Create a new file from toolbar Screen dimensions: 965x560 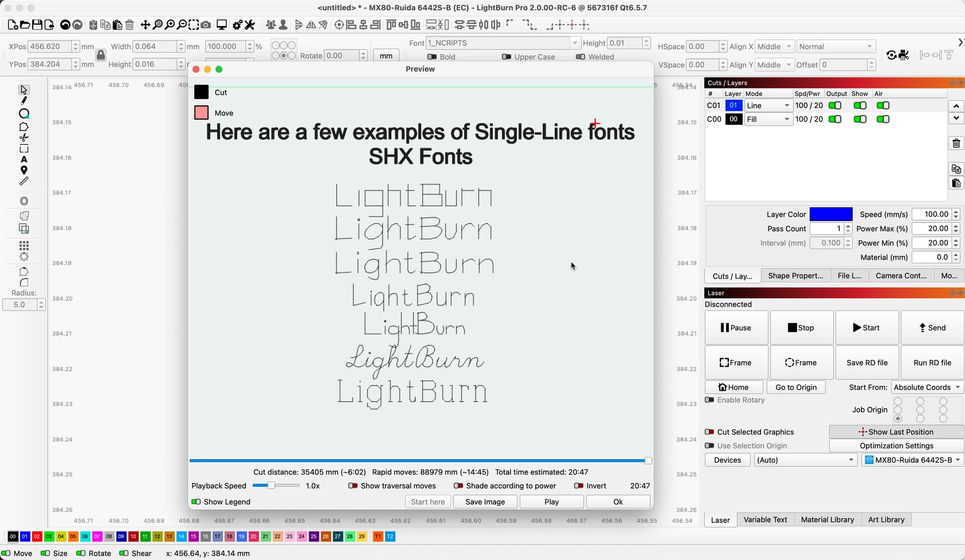(13, 25)
